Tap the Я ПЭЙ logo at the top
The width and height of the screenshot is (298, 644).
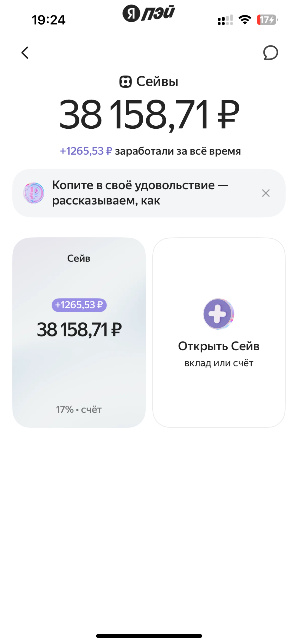(x=149, y=13)
